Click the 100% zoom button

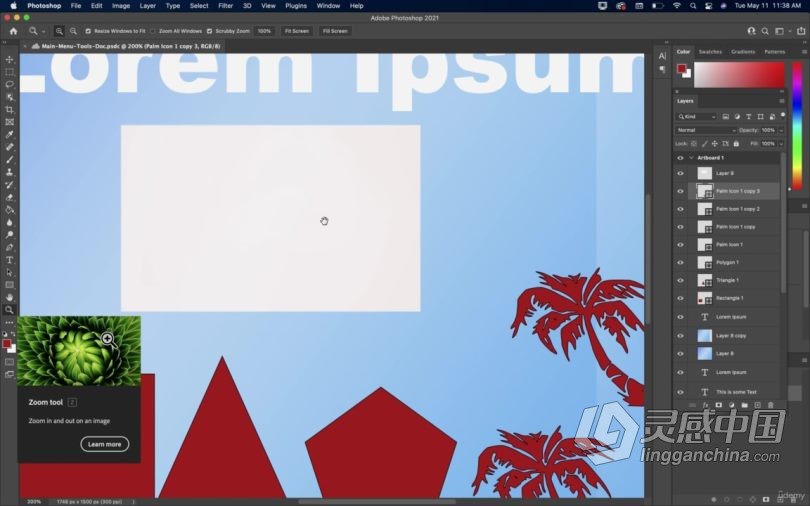264,31
